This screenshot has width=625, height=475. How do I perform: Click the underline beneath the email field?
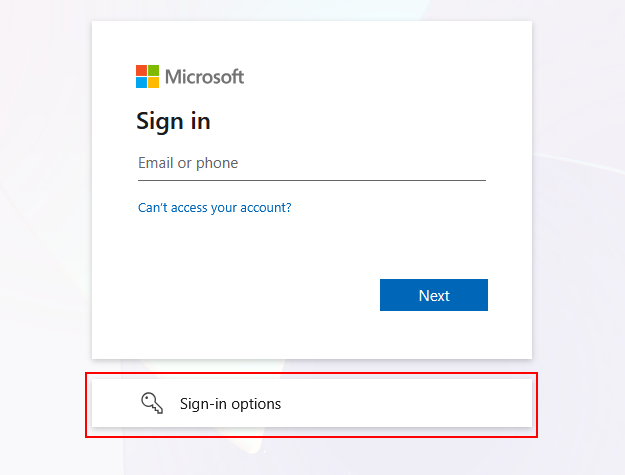pyautogui.click(x=311, y=180)
